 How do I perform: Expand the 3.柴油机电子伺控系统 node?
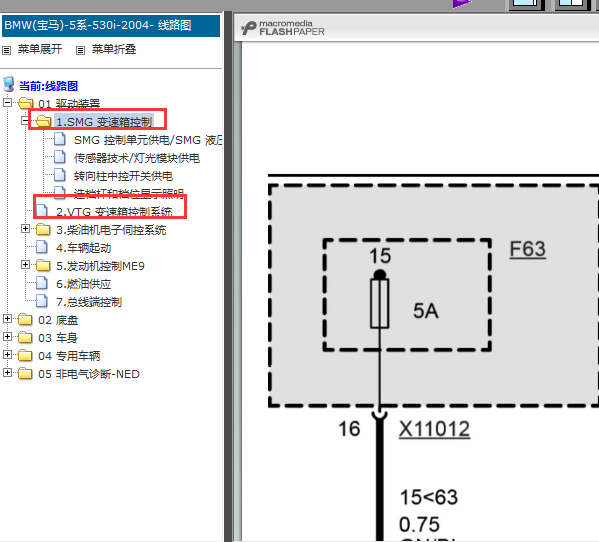click(x=25, y=229)
